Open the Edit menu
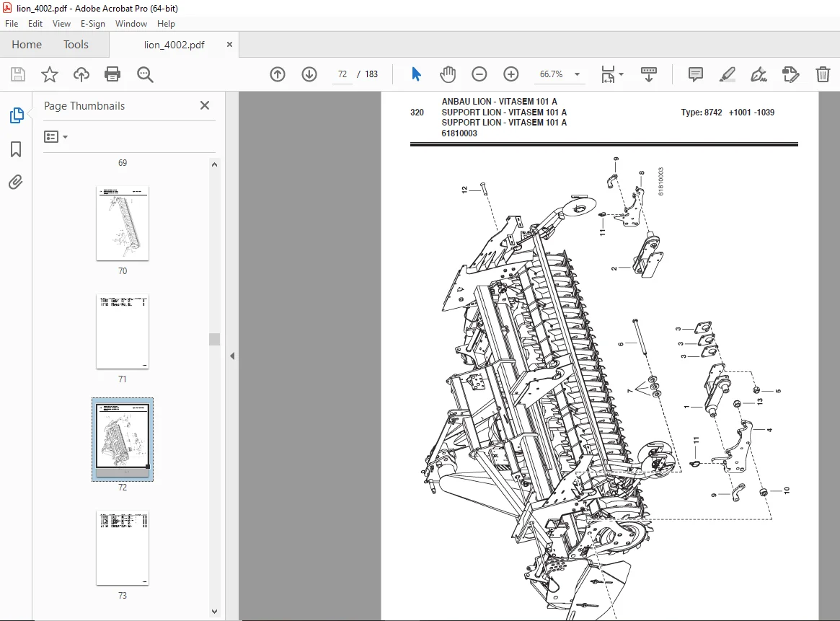The image size is (840, 621). (x=35, y=24)
